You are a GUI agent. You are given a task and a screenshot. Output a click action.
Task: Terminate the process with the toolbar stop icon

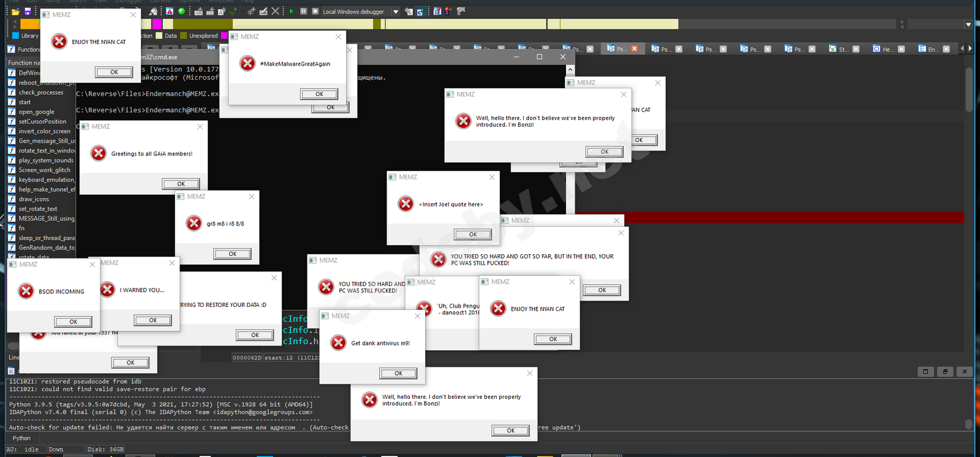pos(315,11)
